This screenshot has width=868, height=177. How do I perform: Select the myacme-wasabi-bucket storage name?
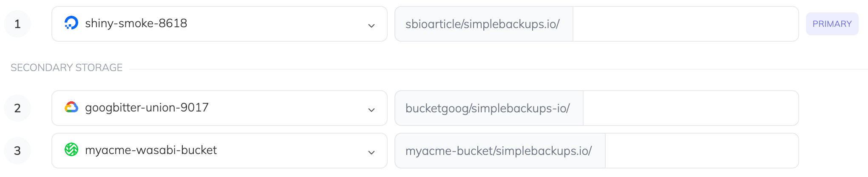[x=151, y=150]
